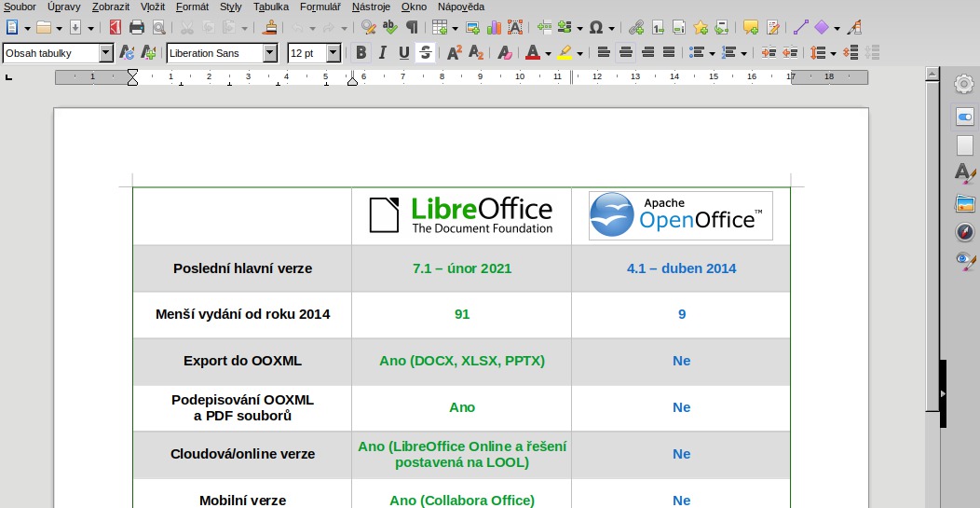Toggle formatting marks (pilcrow)
This screenshot has width=980, height=508.
coord(411,28)
